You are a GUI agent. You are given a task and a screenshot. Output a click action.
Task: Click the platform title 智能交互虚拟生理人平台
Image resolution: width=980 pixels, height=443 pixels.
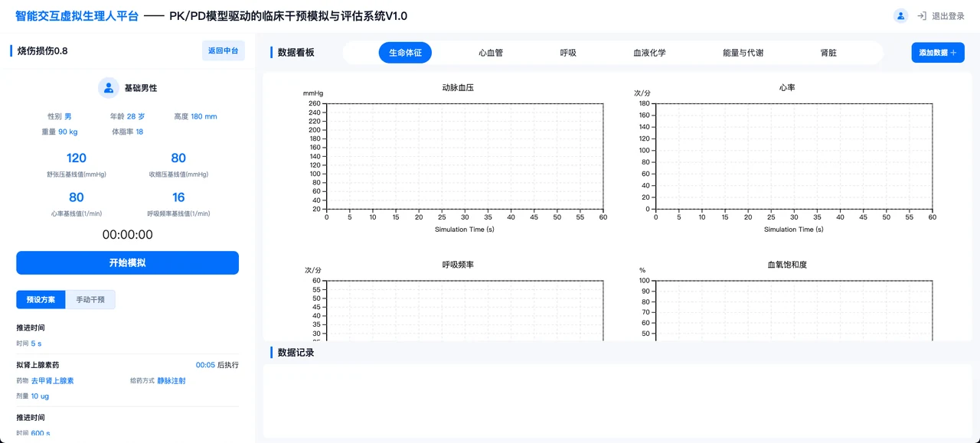click(77, 16)
